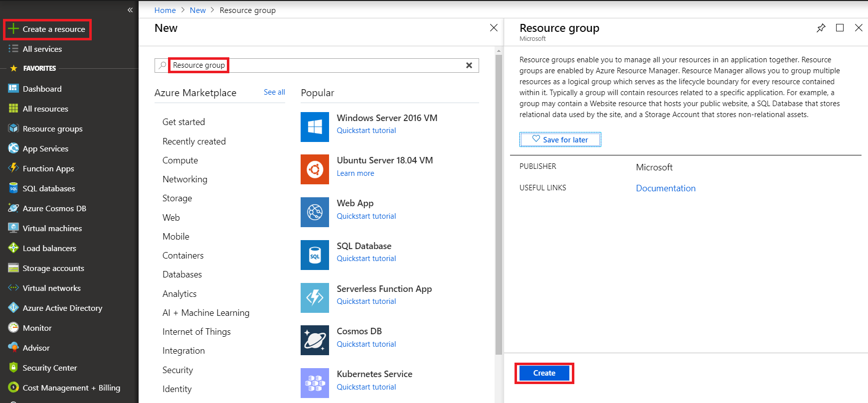The width and height of the screenshot is (868, 403).
Task: Click the Create a resource plus icon
Action: click(x=13, y=29)
